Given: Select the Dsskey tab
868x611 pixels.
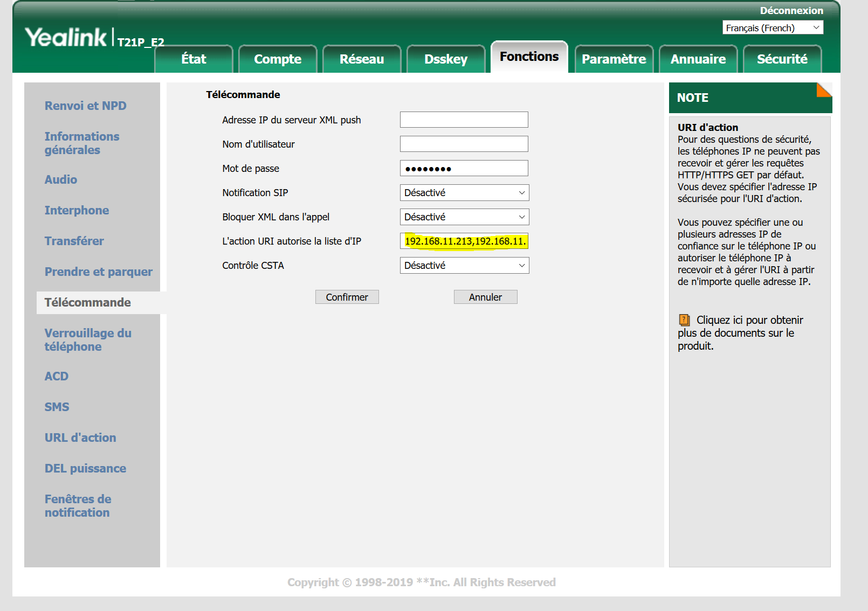Looking at the screenshot, I should pyautogui.click(x=445, y=59).
